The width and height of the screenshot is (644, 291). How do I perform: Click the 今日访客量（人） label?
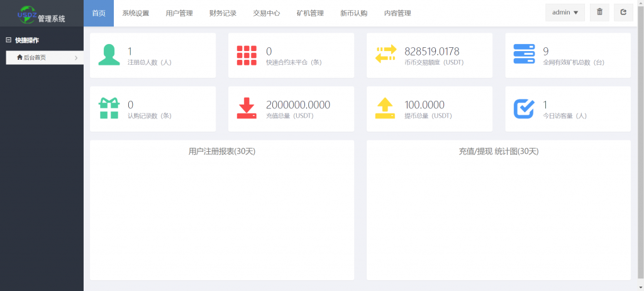pyautogui.click(x=565, y=116)
